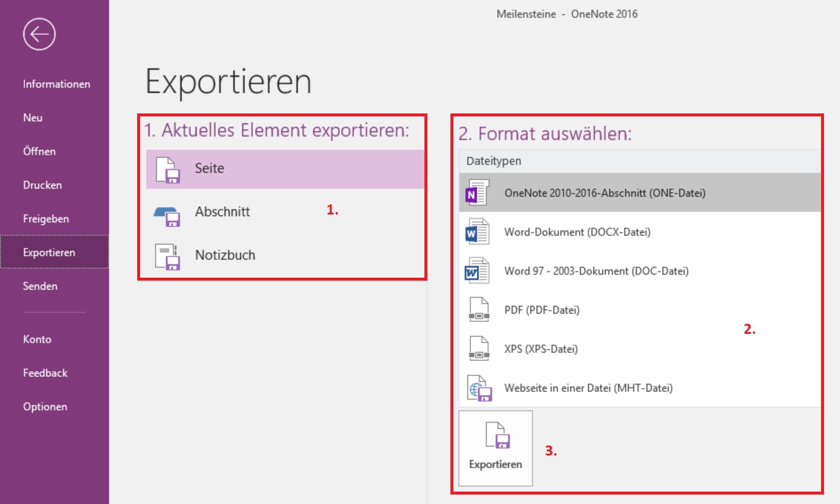The image size is (840, 504).
Task: Open Optionen settings
Action: coord(45,407)
